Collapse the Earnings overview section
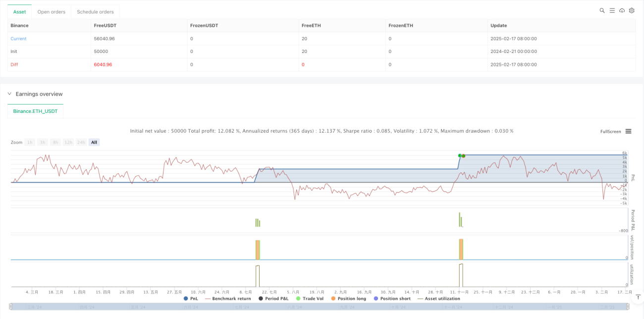Screen dimensions: 644x319 pos(9,94)
